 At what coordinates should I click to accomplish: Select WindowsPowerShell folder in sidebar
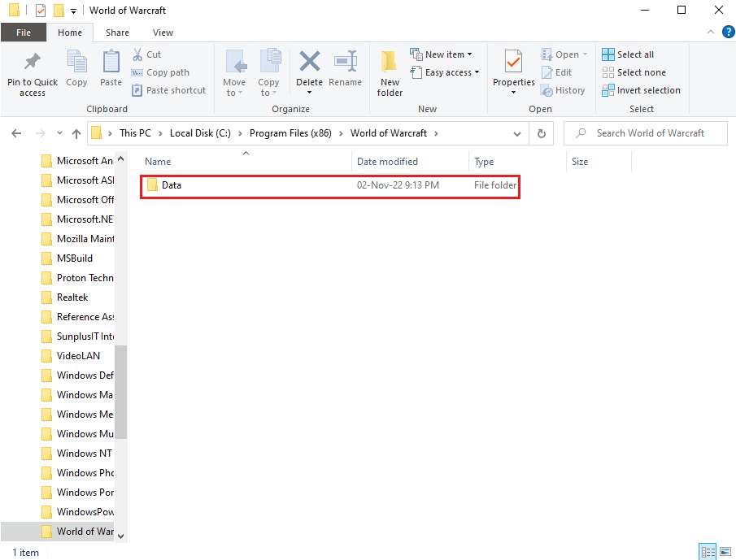[x=77, y=512]
